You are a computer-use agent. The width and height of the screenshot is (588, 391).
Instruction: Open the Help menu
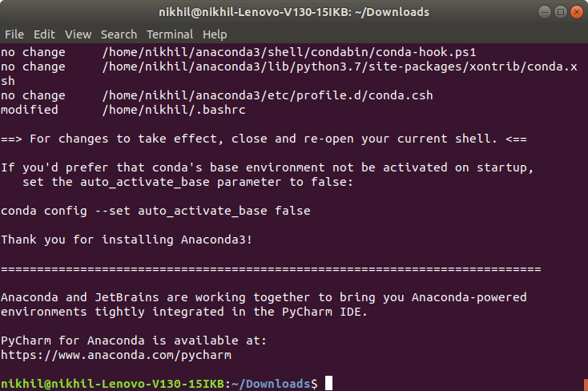point(215,34)
